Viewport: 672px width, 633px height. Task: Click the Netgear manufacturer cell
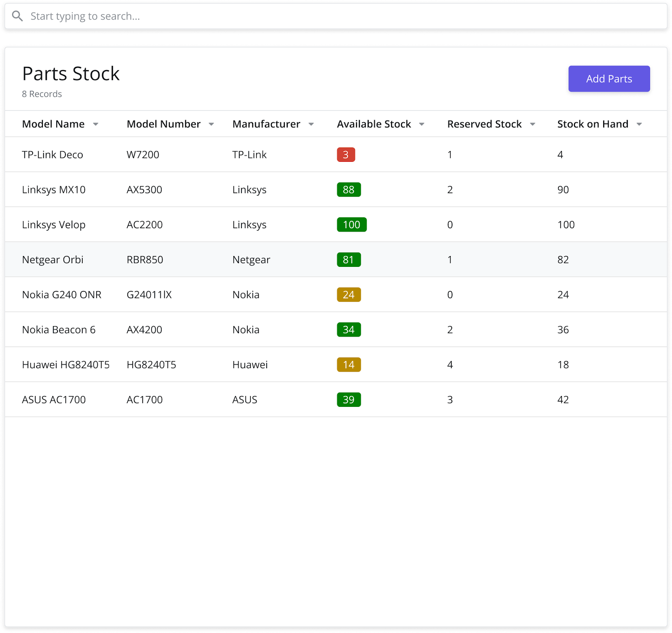pos(251,259)
